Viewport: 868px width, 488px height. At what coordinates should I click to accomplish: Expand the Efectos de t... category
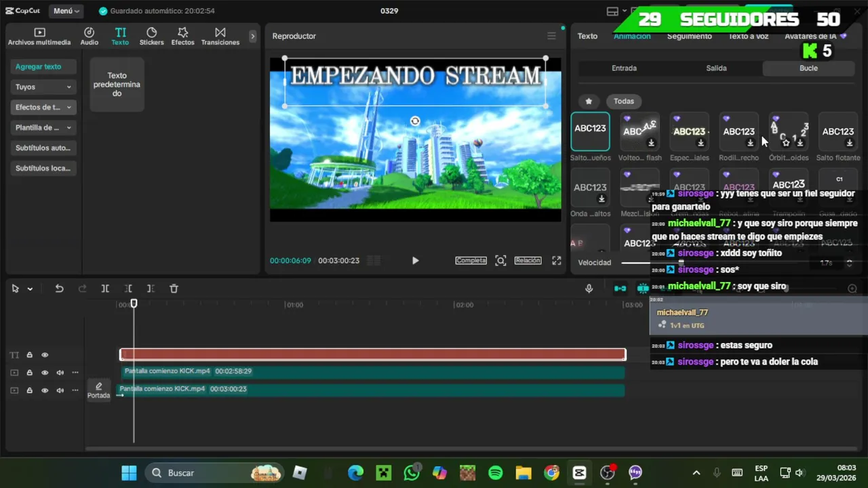pos(43,107)
